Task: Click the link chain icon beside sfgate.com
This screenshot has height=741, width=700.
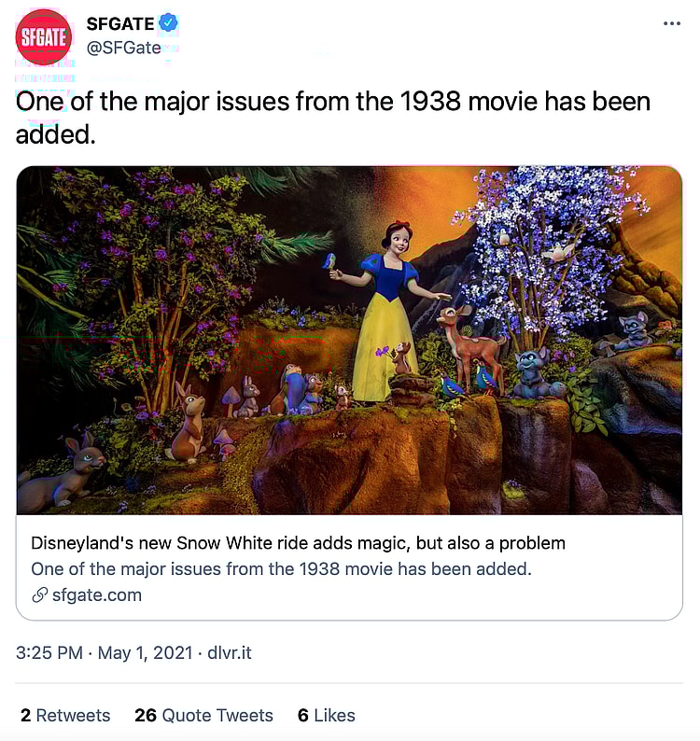Action: click(x=40, y=595)
